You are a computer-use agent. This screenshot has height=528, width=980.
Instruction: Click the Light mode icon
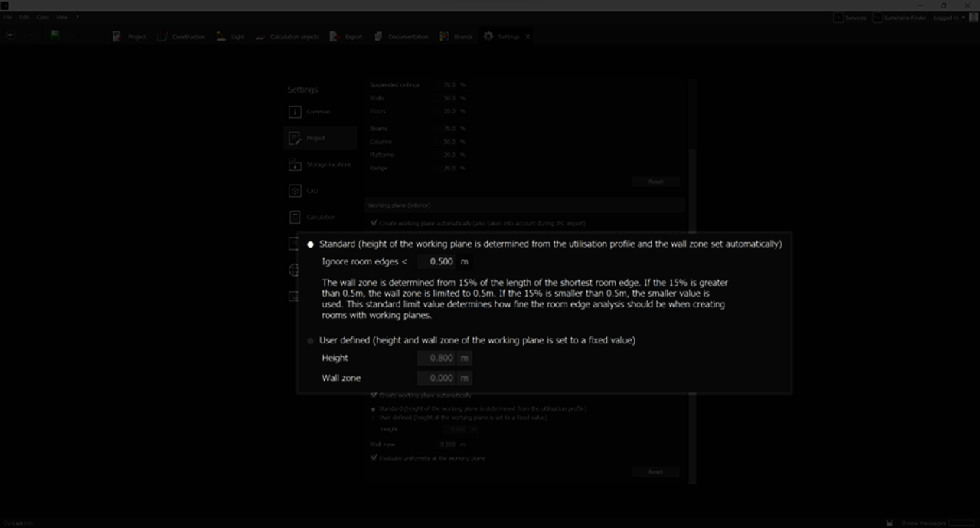(221, 36)
